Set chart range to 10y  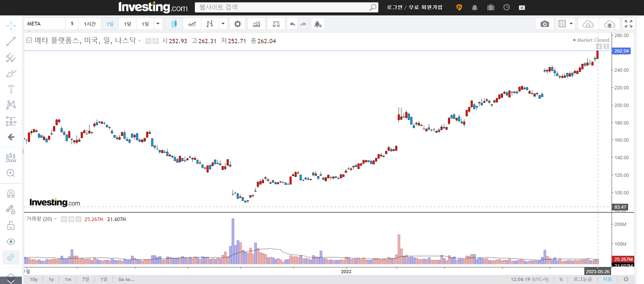point(34,279)
